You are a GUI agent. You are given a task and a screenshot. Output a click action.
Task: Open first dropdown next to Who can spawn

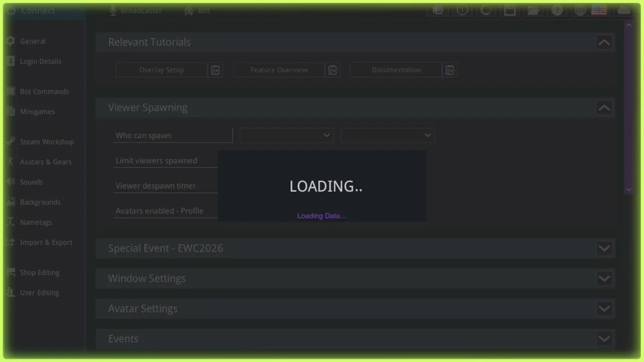pyautogui.click(x=287, y=135)
